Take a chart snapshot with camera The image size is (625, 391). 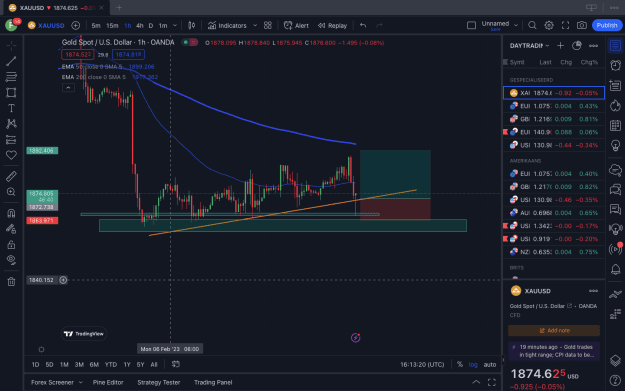pyautogui.click(x=582, y=26)
